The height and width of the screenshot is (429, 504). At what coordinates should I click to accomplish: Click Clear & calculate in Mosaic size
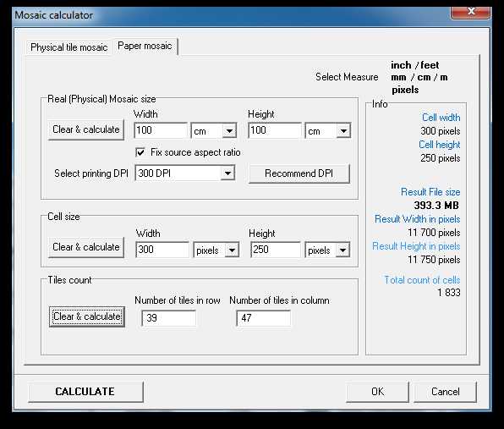[x=85, y=129]
